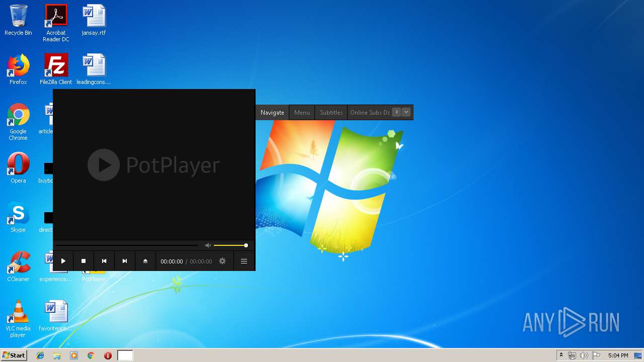Skip to previous track in PotPlayer

coord(104,261)
